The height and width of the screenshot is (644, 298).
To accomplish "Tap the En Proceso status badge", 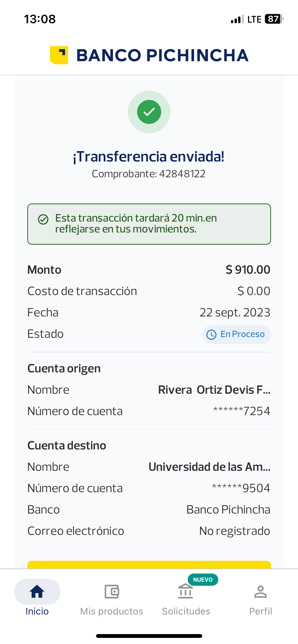I will 237,334.
